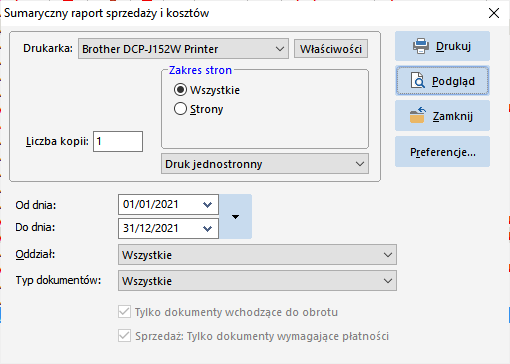The width and height of the screenshot is (510, 364).
Task: Select the Wszystkie page range radio button
Action: coord(180,90)
